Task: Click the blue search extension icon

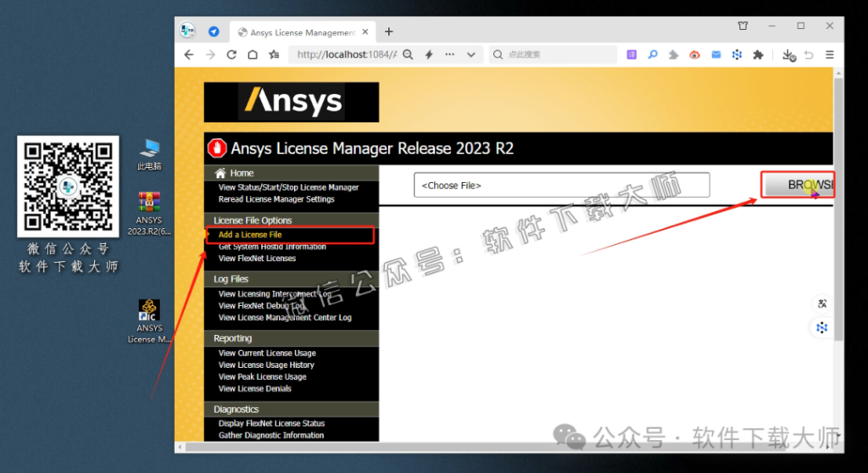Action: [653, 54]
